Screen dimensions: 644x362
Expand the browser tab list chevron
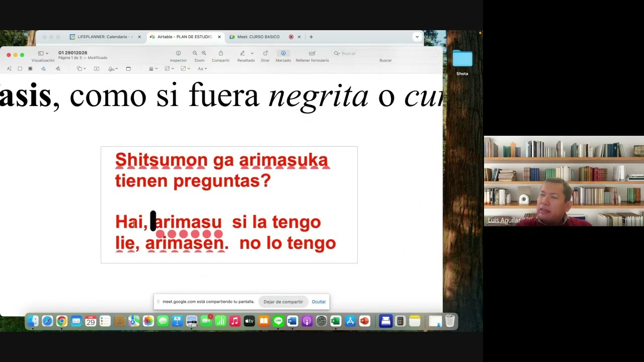pos(417,37)
